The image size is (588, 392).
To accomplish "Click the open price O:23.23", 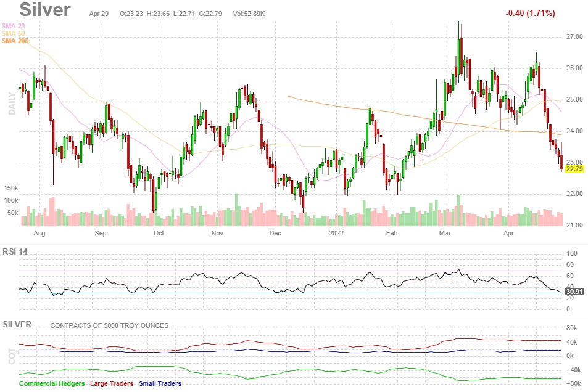I will pyautogui.click(x=131, y=14).
